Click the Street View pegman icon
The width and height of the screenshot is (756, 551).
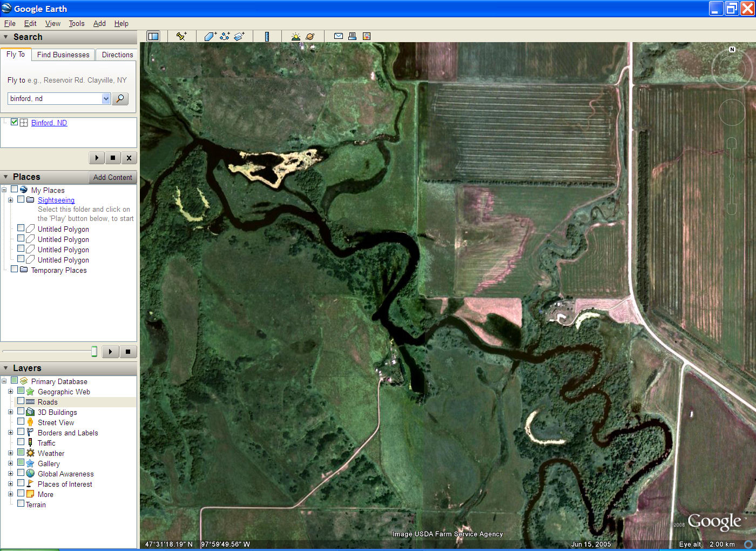tap(30, 422)
